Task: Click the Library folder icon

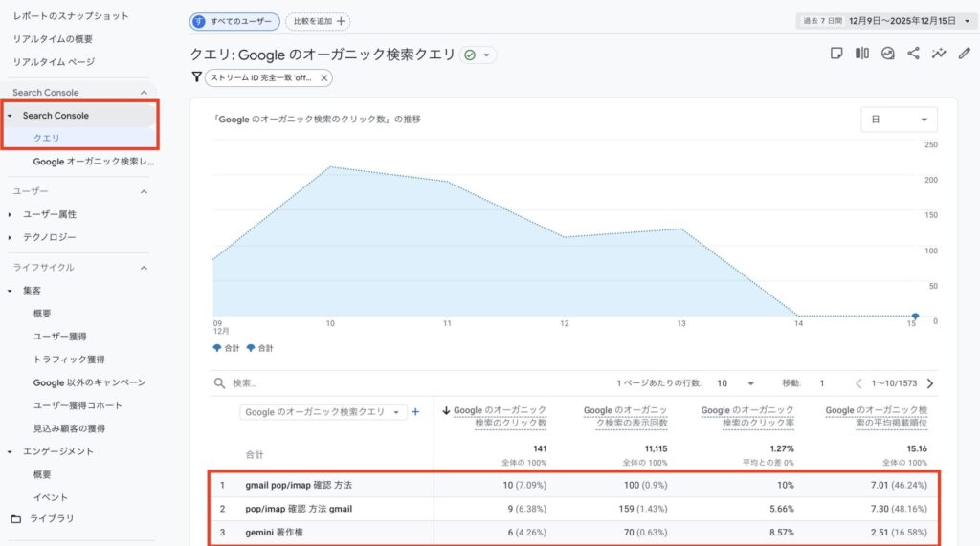Action: click(15, 518)
